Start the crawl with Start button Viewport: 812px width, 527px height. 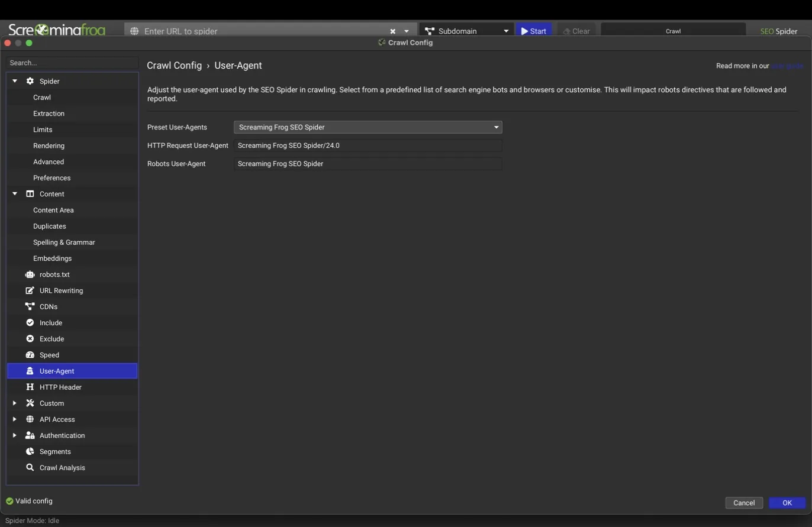[x=534, y=31]
